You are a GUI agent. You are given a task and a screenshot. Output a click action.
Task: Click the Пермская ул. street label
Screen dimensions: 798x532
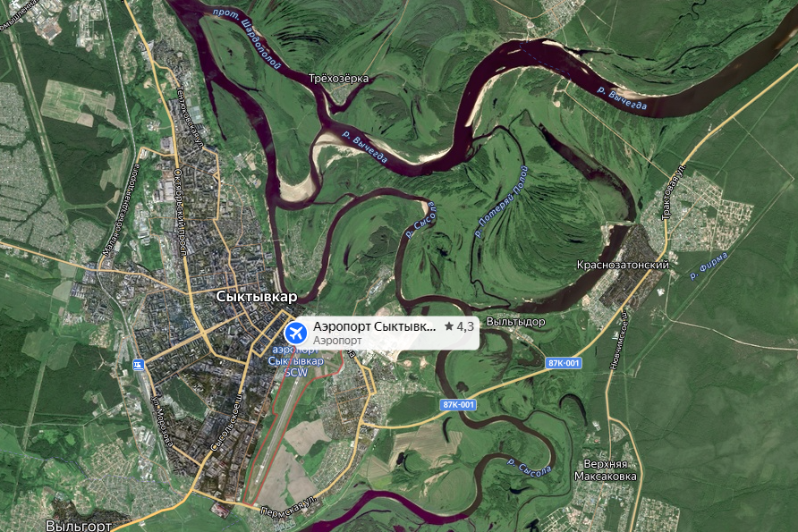coord(288,505)
